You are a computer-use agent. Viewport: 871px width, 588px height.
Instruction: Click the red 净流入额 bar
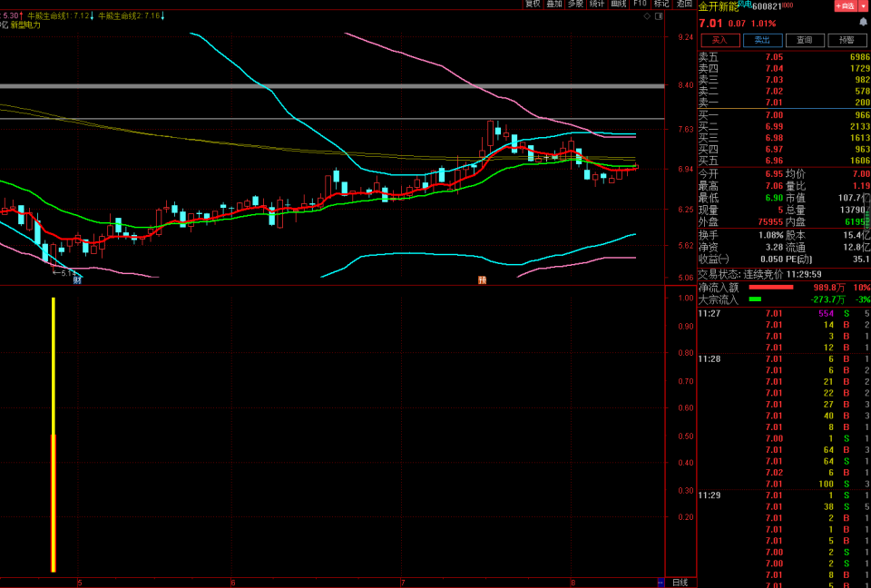tap(771, 288)
